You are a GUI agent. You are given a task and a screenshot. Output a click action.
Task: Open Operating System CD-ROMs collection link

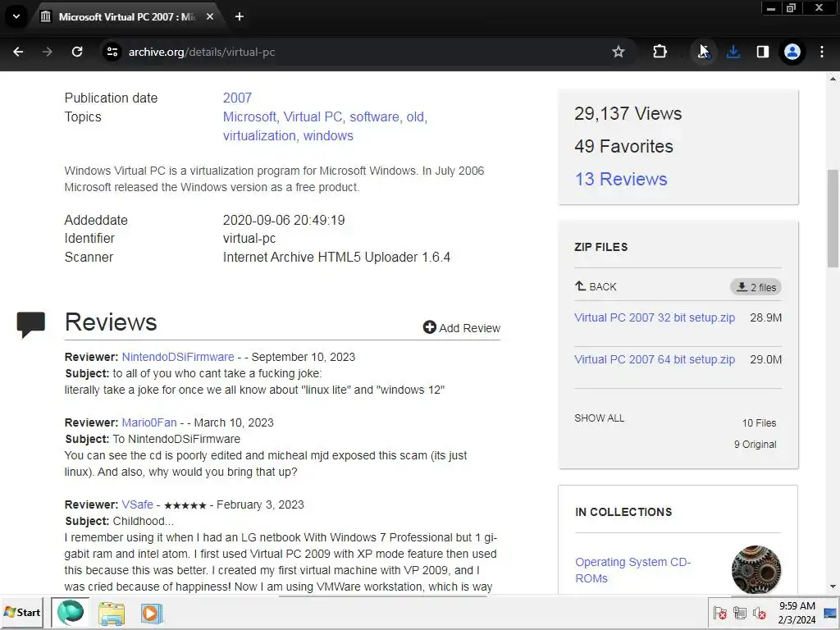point(632,570)
